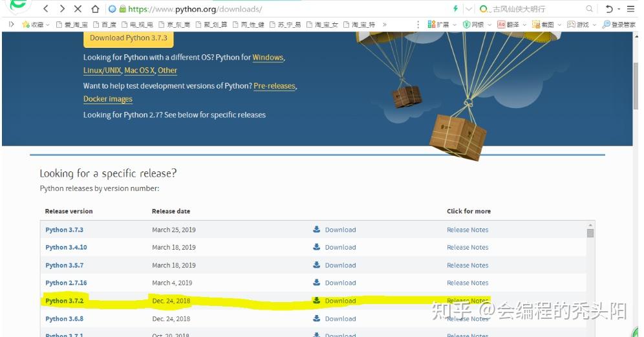
Task: Open the home page via house icon
Action: click(95, 8)
